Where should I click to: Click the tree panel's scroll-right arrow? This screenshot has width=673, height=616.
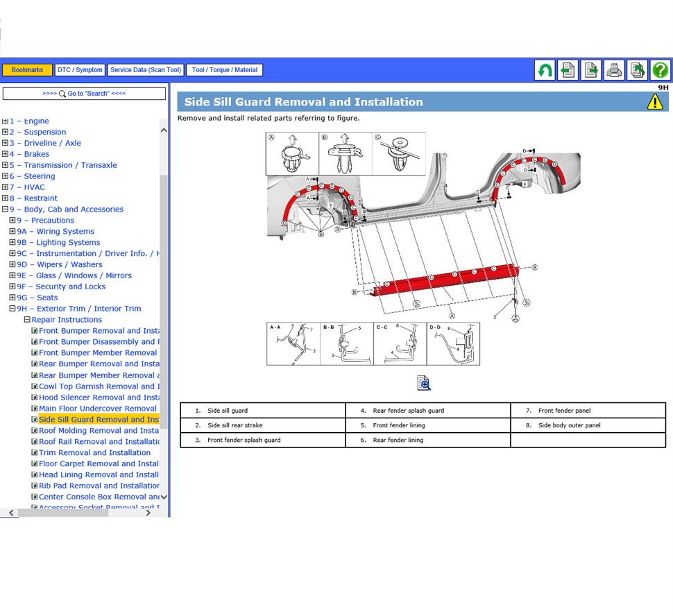point(148,513)
